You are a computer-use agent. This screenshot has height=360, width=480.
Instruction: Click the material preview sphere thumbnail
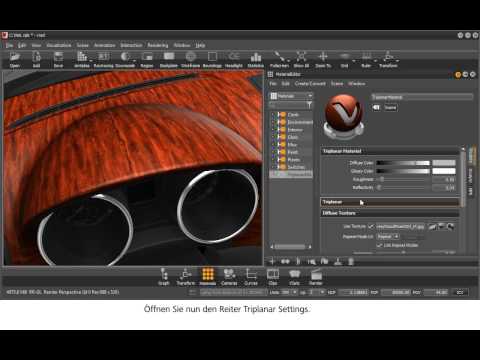[343, 116]
